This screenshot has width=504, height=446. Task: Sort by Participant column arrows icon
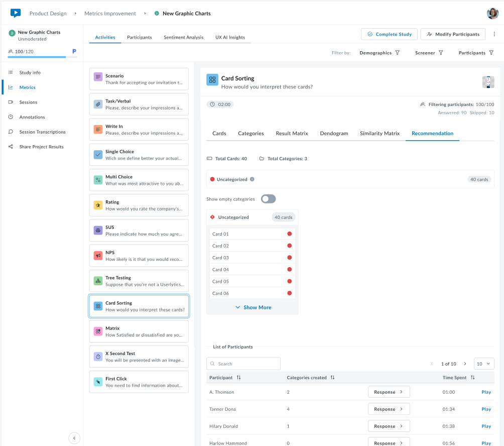coord(239,378)
